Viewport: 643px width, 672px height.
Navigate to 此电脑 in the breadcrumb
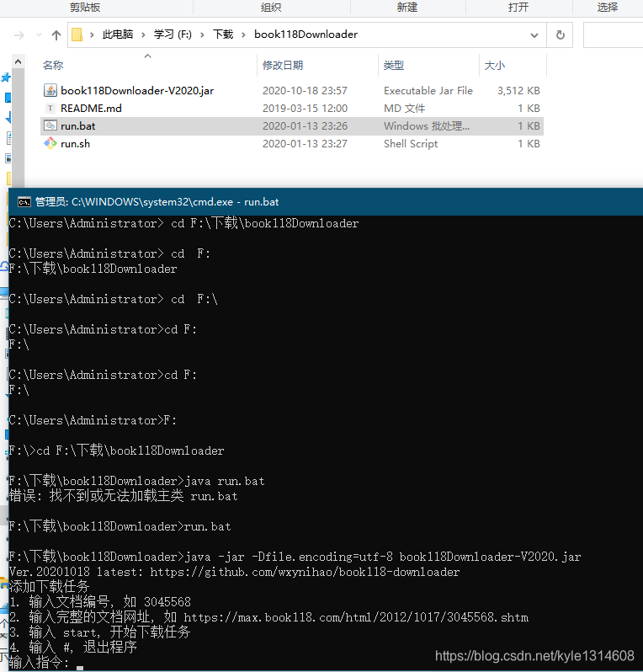point(118,35)
